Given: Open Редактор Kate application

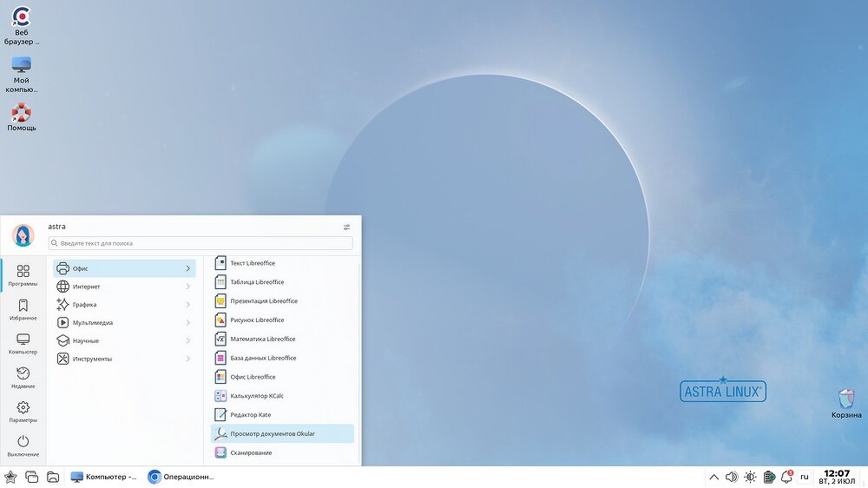Looking at the screenshot, I should (282, 415).
